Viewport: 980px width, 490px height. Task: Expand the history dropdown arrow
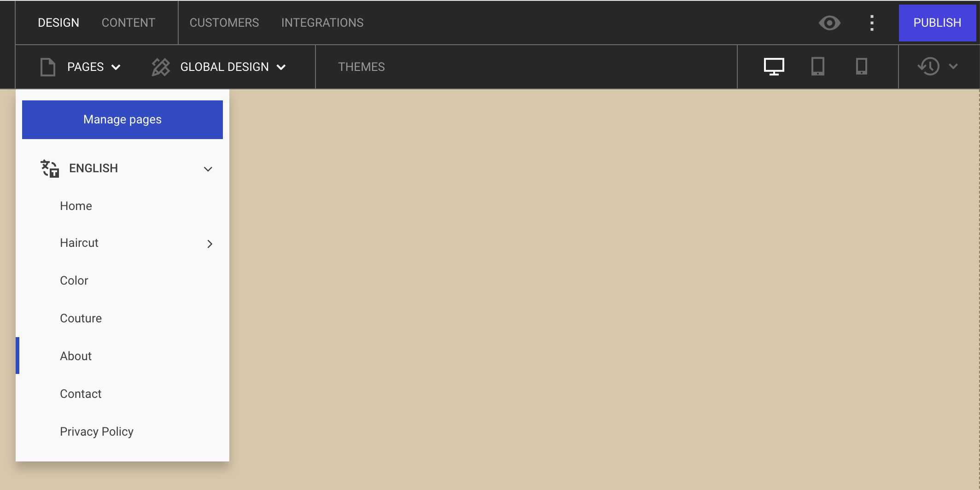click(x=953, y=66)
